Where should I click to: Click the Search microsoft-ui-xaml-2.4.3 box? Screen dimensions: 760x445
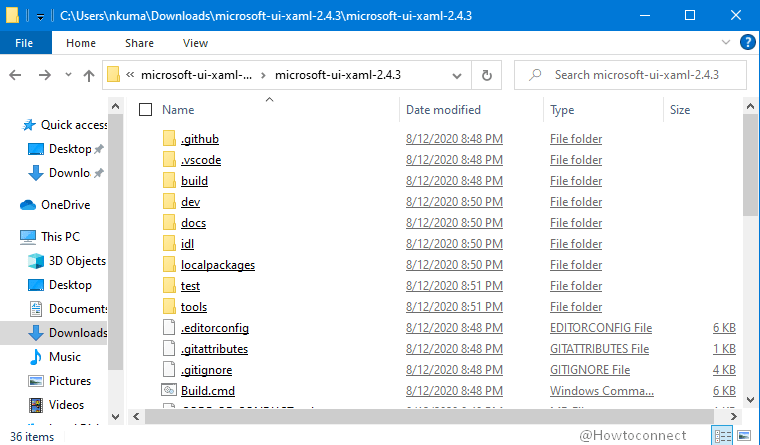click(630, 75)
